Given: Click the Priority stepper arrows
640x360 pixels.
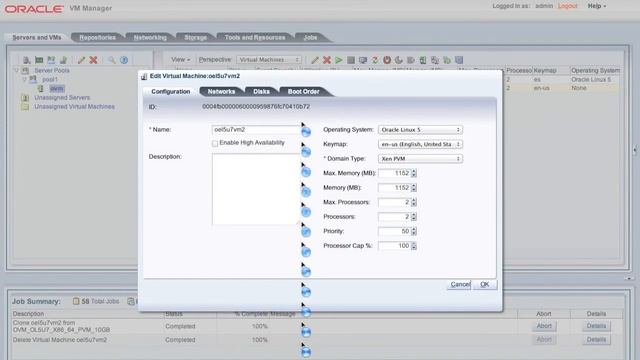Looking at the screenshot, I should pyautogui.click(x=414, y=231).
